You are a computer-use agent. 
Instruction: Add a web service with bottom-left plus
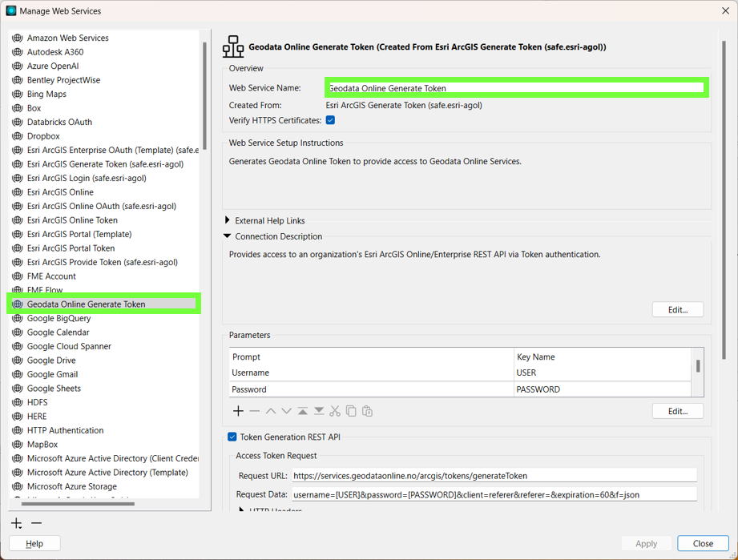pos(17,523)
